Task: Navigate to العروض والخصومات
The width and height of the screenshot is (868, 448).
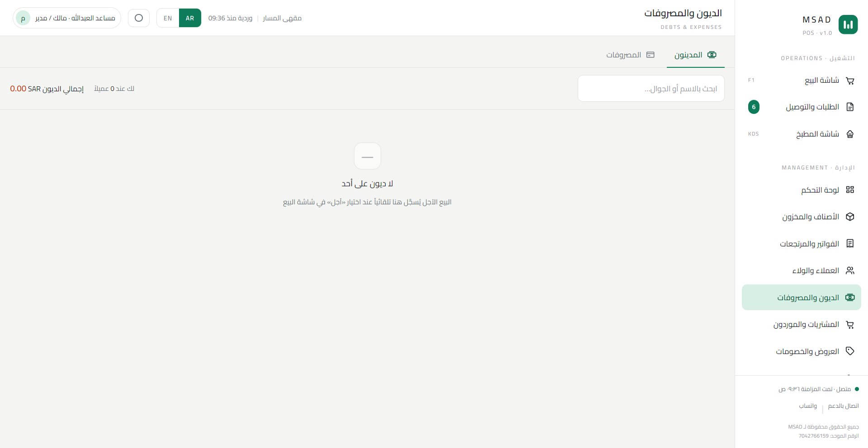Action: pyautogui.click(x=802, y=351)
